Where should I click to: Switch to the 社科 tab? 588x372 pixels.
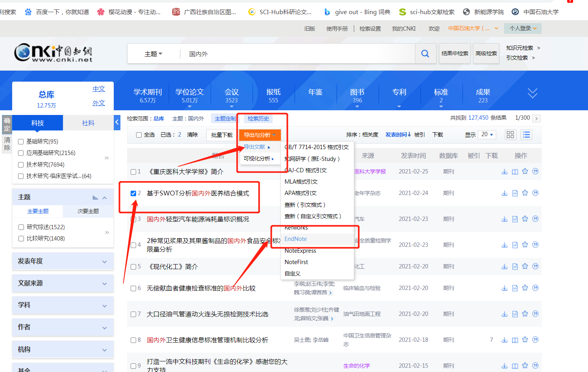coord(88,123)
